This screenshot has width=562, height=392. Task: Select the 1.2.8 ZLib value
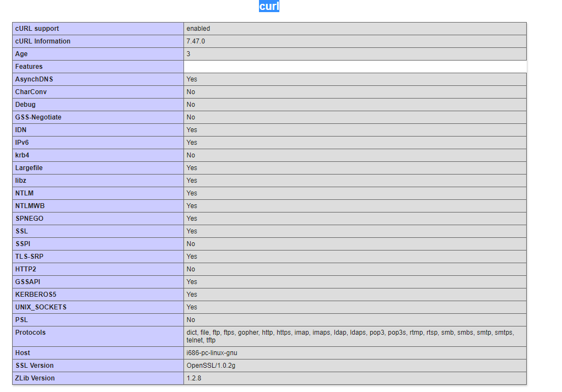[194, 378]
